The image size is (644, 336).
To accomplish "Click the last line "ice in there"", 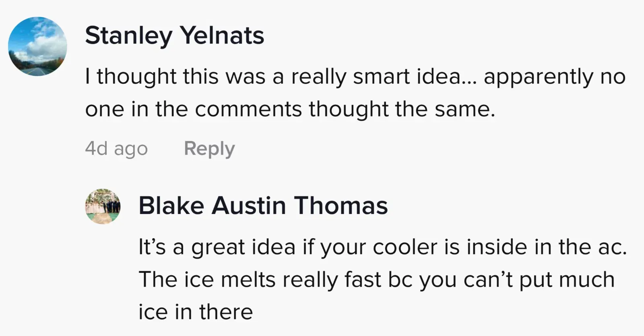I will point(196,312).
